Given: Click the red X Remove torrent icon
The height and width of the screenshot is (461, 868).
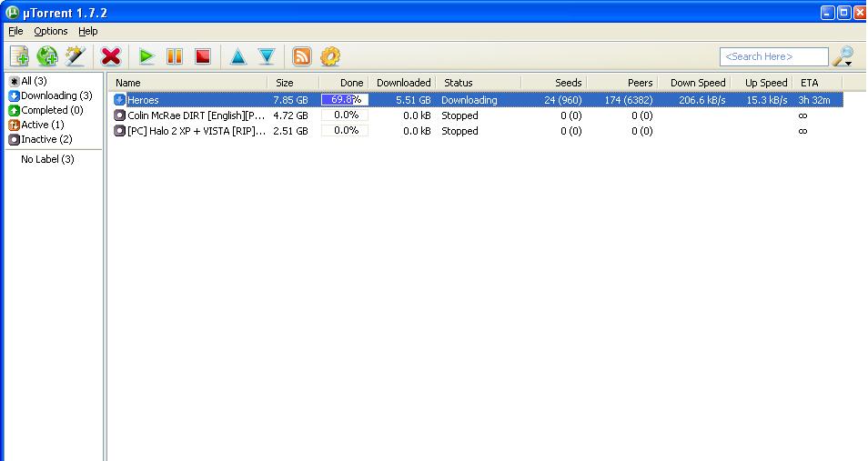Looking at the screenshot, I should [111, 56].
